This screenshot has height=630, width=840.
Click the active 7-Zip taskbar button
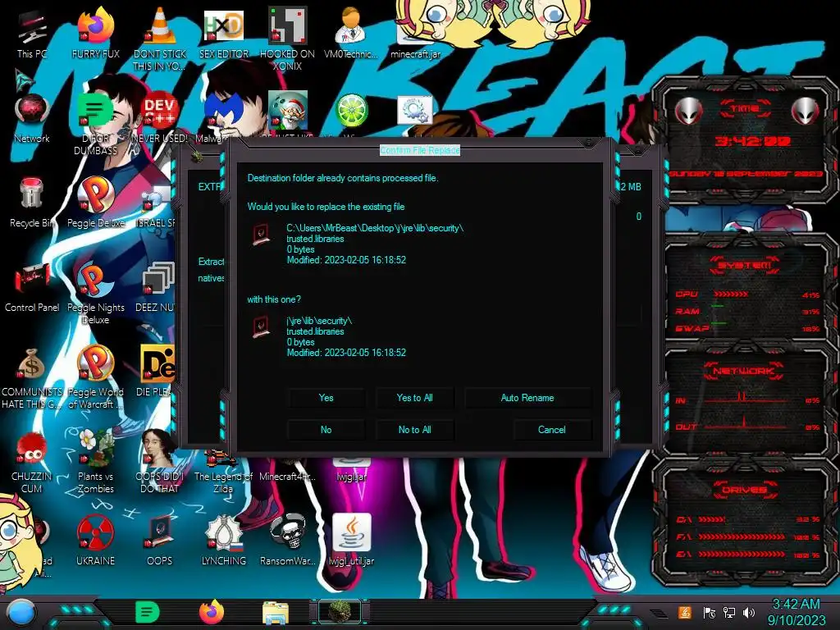coord(339,612)
